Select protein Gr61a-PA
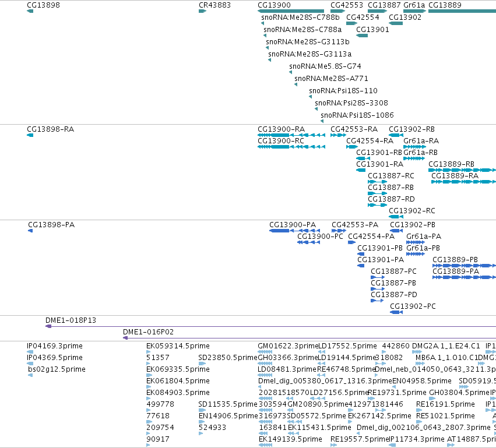This screenshot has width=496, height=448. point(424,237)
